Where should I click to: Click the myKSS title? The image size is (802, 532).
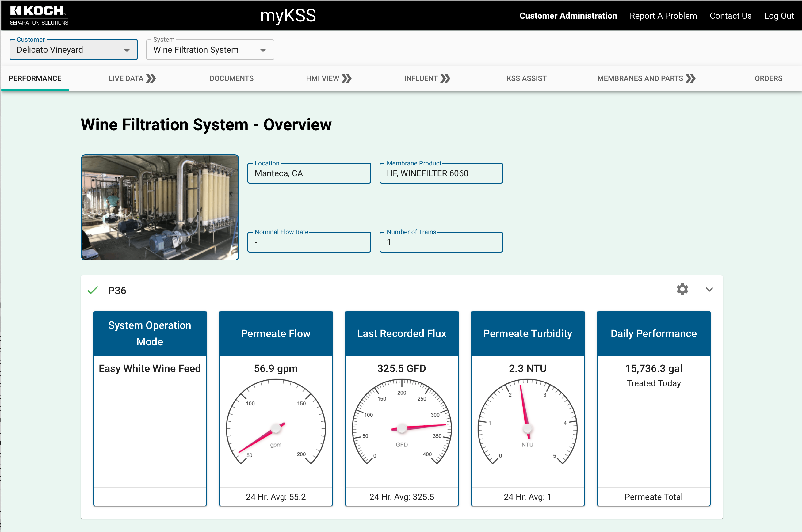[x=288, y=16]
